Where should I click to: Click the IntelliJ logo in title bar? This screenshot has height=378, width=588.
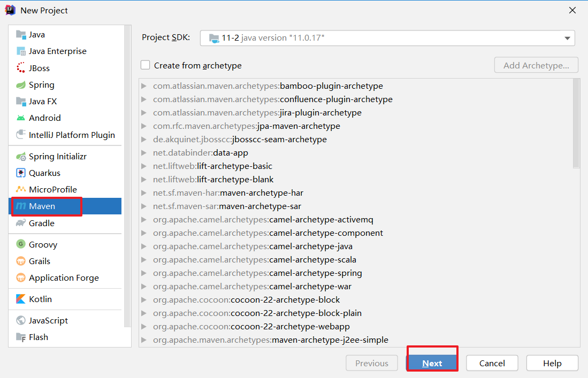pos(10,10)
